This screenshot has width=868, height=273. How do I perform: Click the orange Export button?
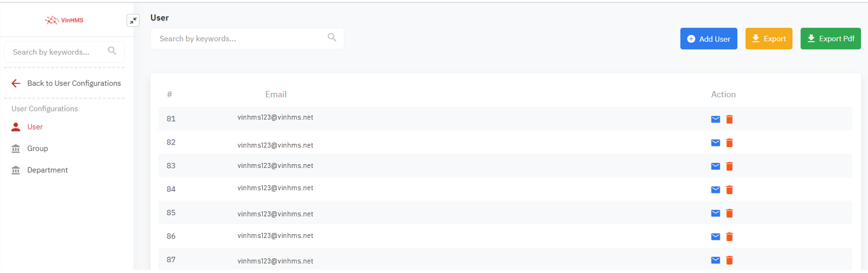click(x=769, y=39)
